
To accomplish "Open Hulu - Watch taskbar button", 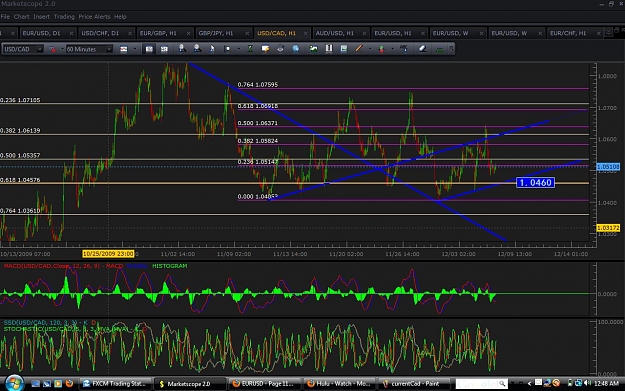I will pyautogui.click(x=340, y=383).
